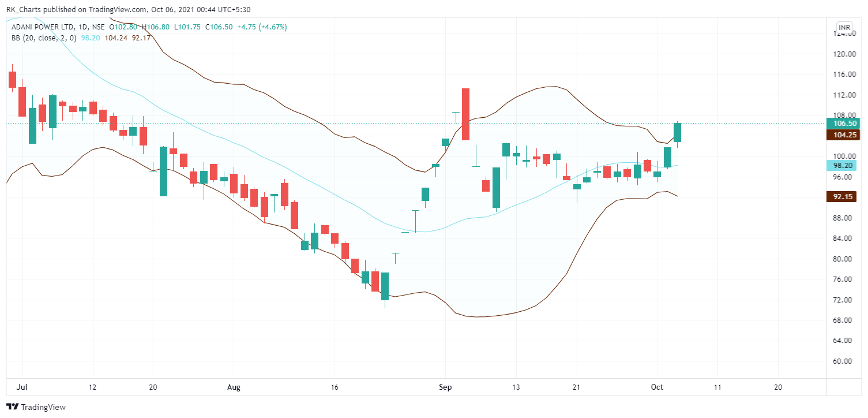Open the INR currency selector
Screen dimensions: 868x418
pyautogui.click(x=844, y=27)
